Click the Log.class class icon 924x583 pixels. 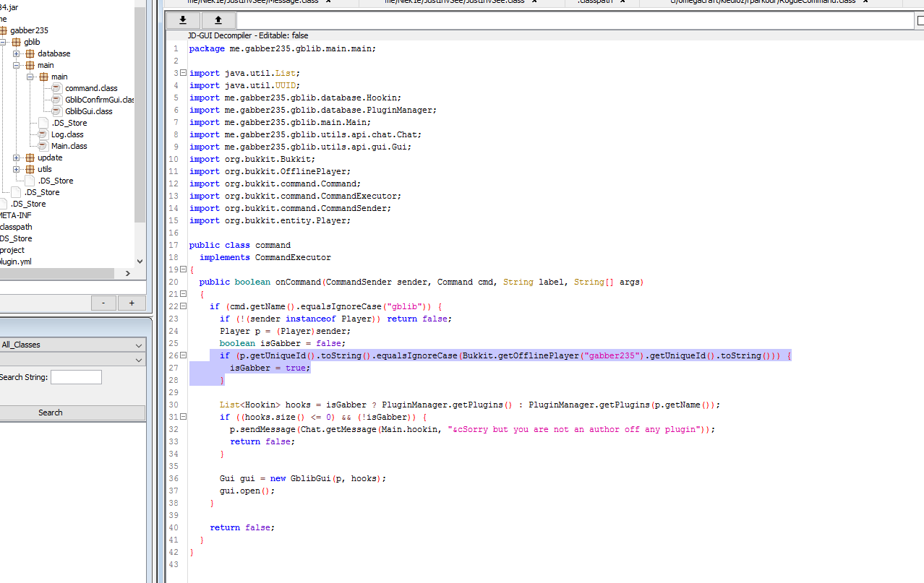click(43, 134)
